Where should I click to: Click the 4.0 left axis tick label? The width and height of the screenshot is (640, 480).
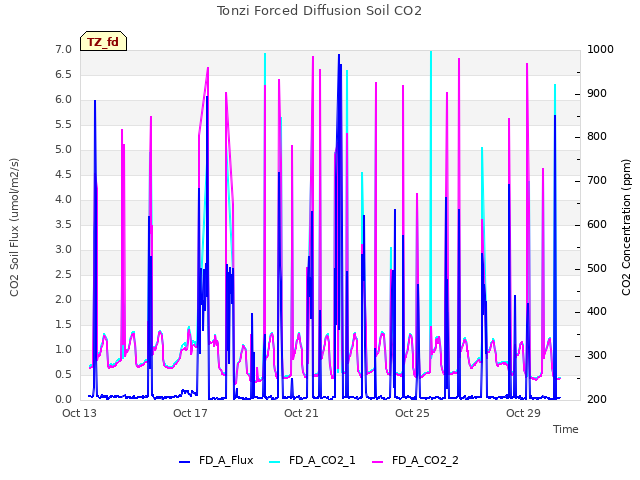[x=64, y=200]
